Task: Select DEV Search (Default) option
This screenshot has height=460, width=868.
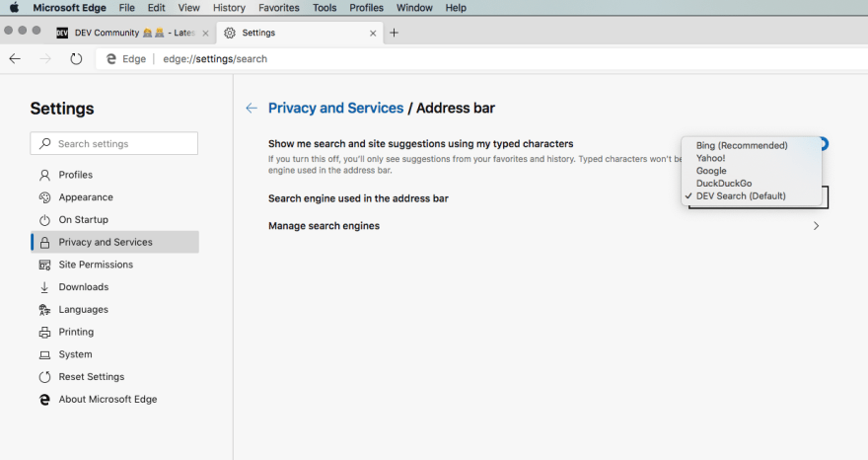Action: tap(741, 196)
